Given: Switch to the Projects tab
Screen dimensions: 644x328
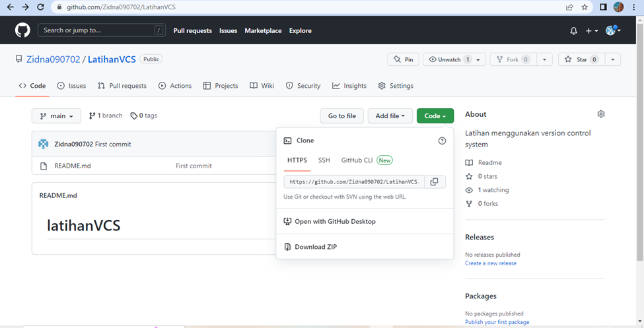Looking at the screenshot, I should pos(221,86).
